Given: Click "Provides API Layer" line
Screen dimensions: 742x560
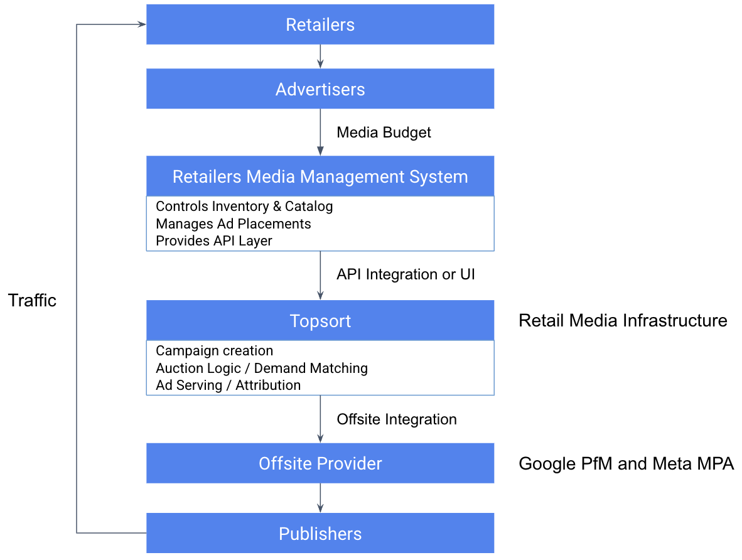Looking at the screenshot, I should [214, 241].
